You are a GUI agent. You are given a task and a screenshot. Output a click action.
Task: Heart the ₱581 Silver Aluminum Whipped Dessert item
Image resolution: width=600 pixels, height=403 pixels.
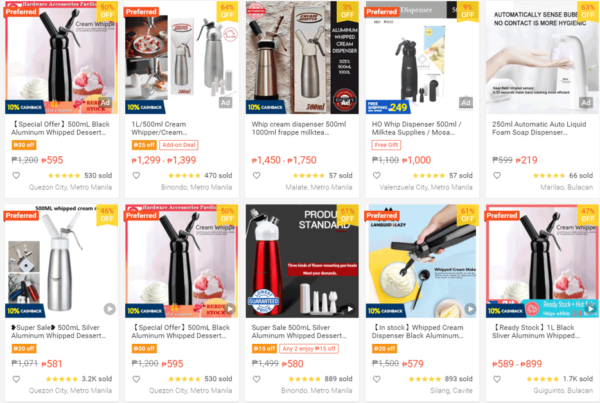point(16,379)
